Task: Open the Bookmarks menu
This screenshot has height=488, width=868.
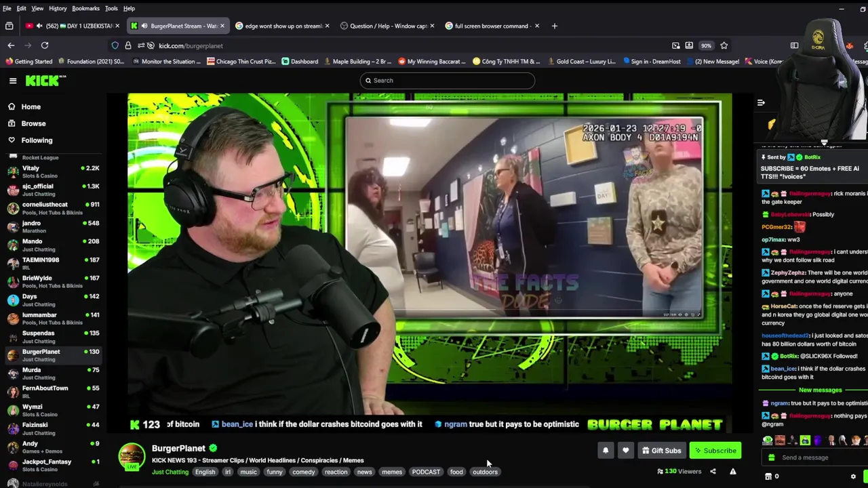Action: coord(85,8)
